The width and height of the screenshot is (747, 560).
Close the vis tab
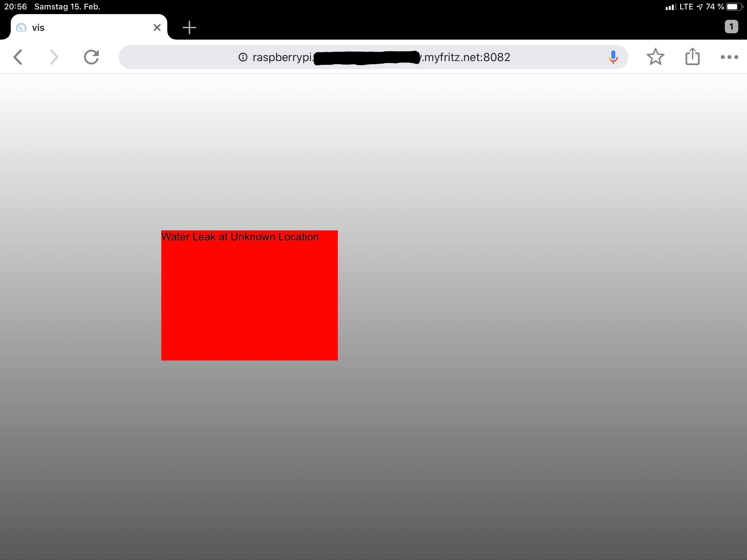[x=157, y=28]
